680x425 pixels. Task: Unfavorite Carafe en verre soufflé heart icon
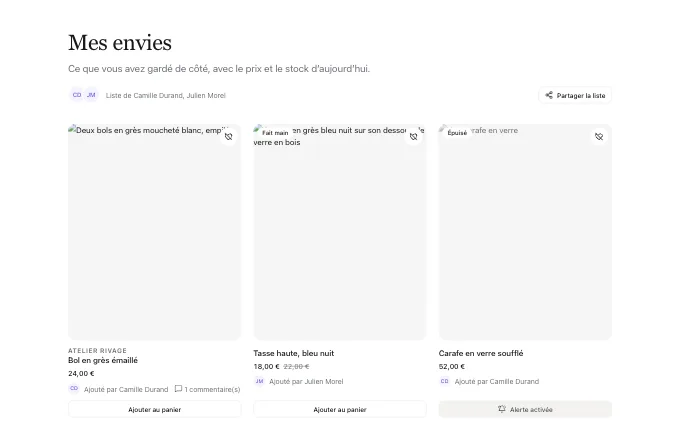point(599,137)
